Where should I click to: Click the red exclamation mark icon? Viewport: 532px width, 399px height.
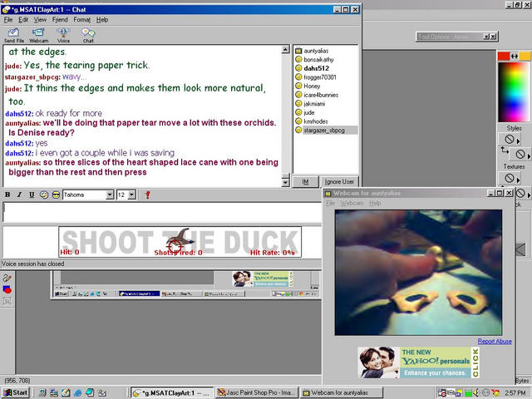[x=147, y=195]
